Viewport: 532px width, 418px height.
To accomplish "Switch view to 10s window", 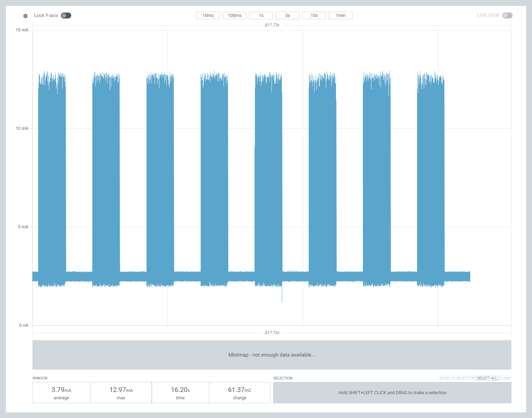I will tap(314, 15).
